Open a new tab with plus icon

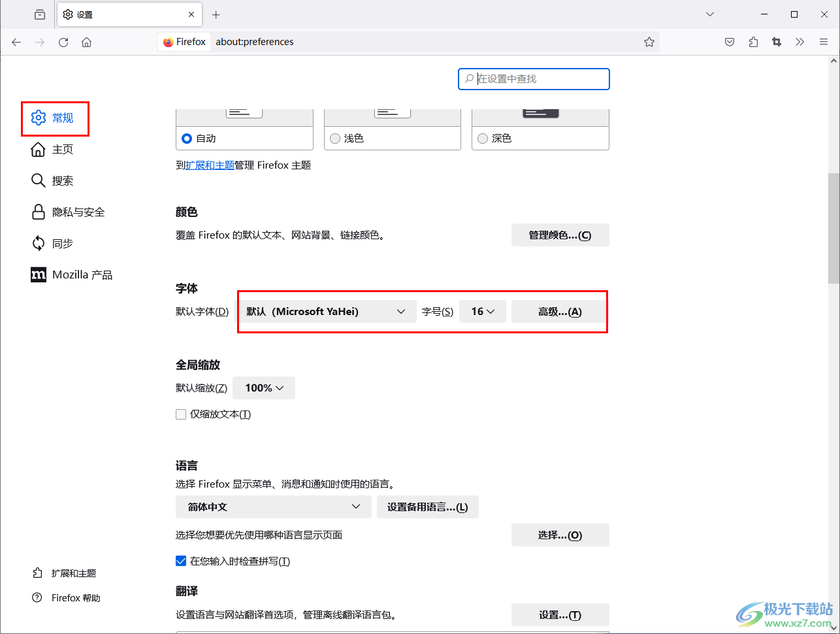click(x=216, y=14)
